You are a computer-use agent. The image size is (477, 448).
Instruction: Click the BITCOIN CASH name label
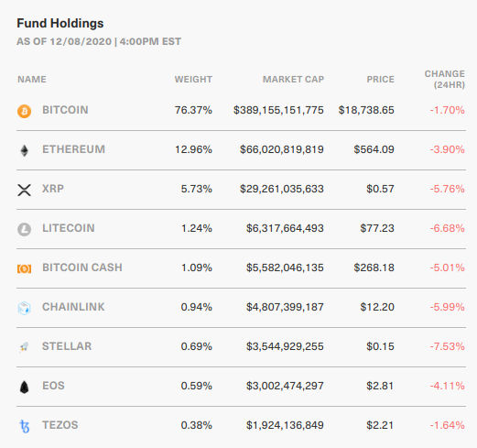(82, 268)
